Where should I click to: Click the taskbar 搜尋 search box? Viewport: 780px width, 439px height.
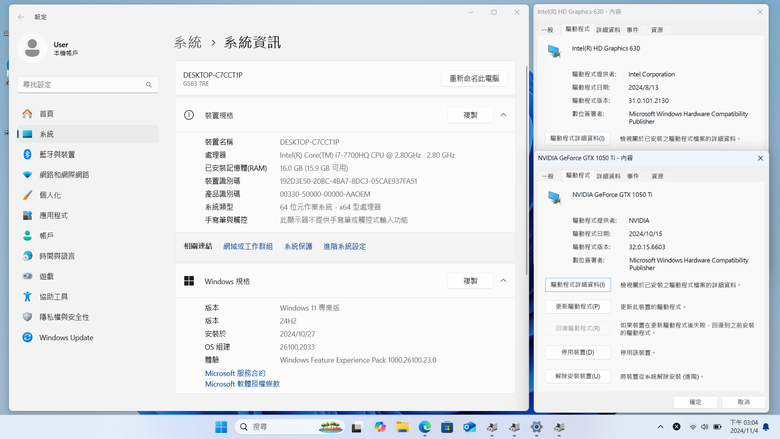pyautogui.click(x=291, y=427)
